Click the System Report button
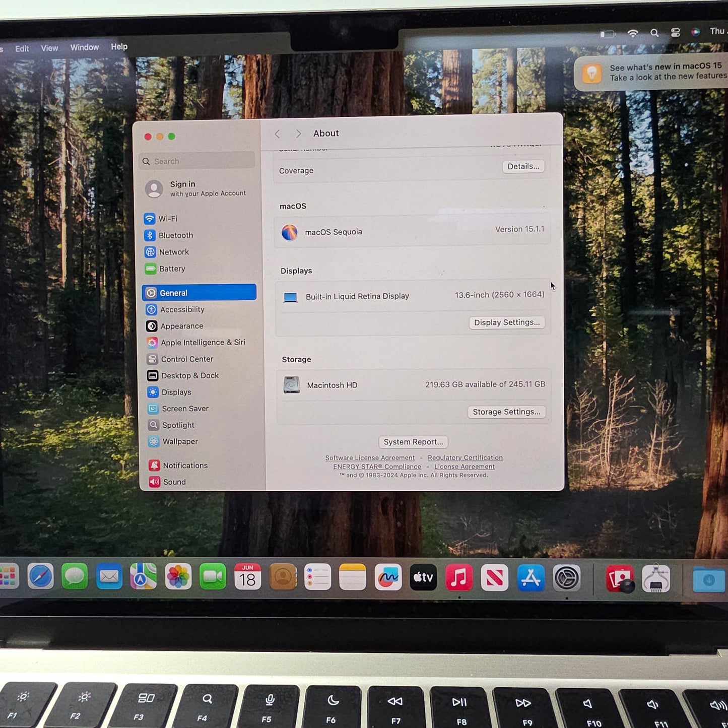Screen dimensions: 728x728 click(x=413, y=442)
